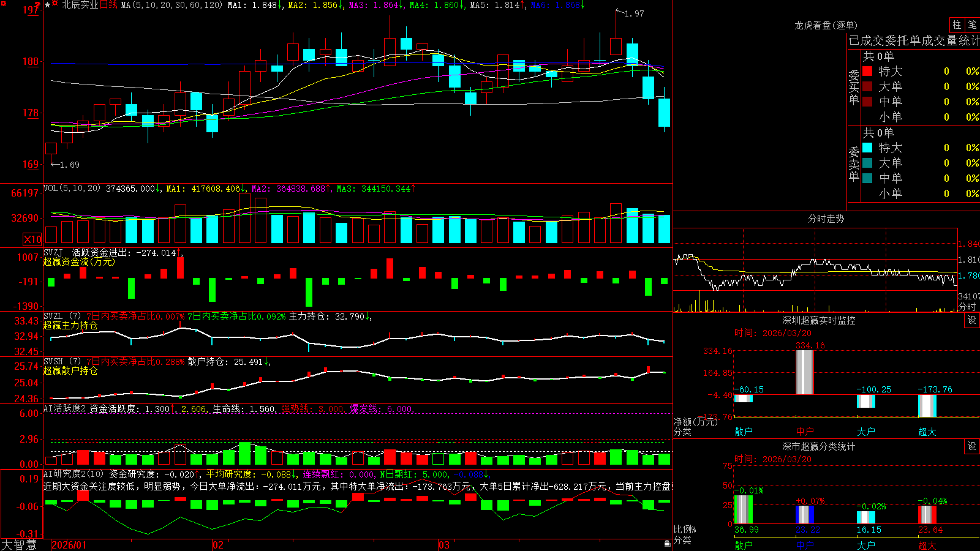Click the AI活跃度2 indicator label
The image size is (980, 551).
[64, 408]
